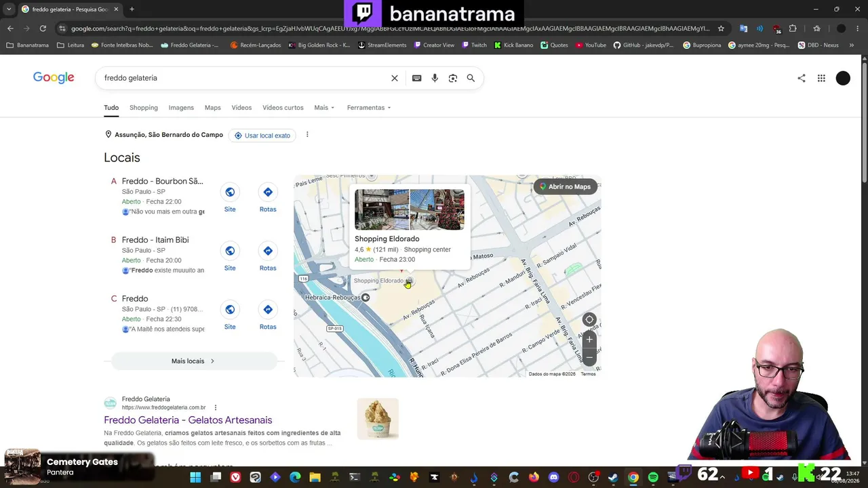The height and width of the screenshot is (488, 868).
Task: Open the on-screen keyboard input tool
Action: 416,78
